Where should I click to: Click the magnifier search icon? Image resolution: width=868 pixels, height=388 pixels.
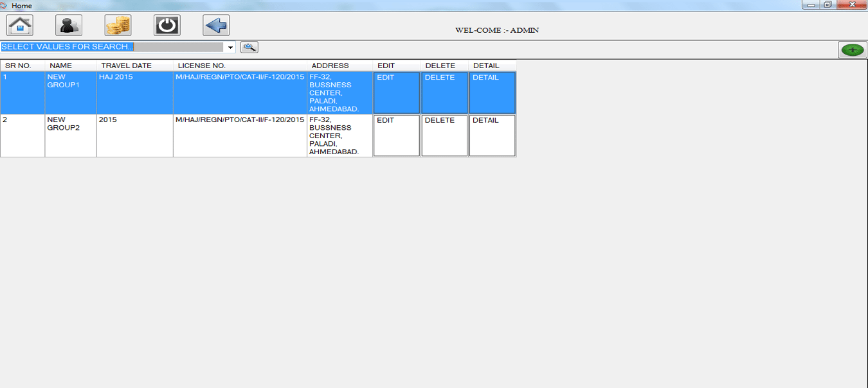[x=249, y=47]
